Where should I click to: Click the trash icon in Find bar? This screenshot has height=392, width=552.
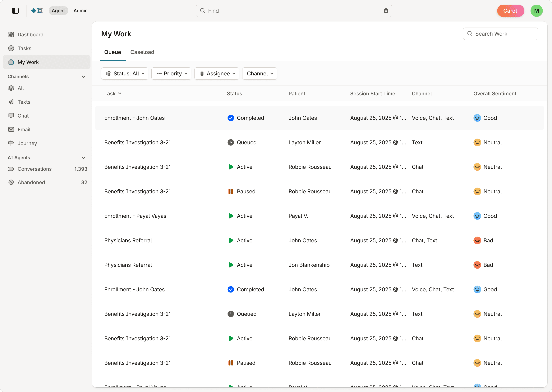click(386, 11)
